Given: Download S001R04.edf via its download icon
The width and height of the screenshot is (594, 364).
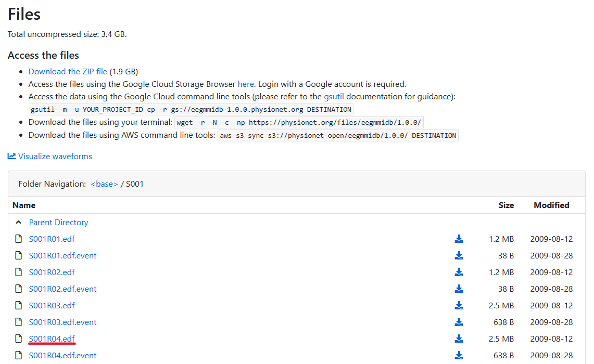Looking at the screenshot, I should point(459,339).
